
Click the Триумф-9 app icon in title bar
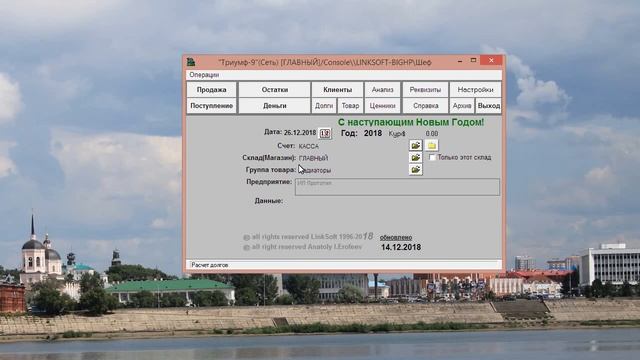pos(191,62)
